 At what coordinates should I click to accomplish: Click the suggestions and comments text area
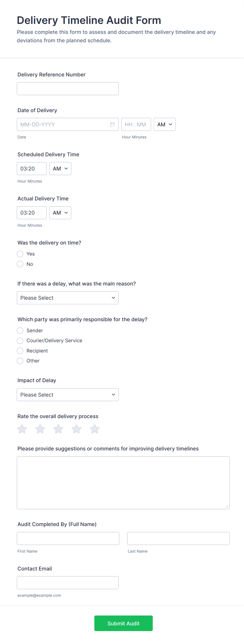123,483
